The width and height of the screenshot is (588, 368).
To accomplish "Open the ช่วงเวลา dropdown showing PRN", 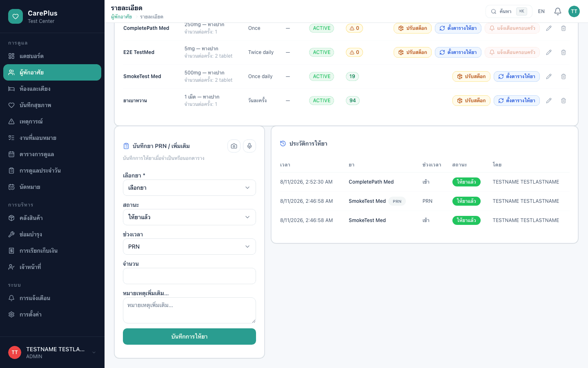I will point(189,247).
